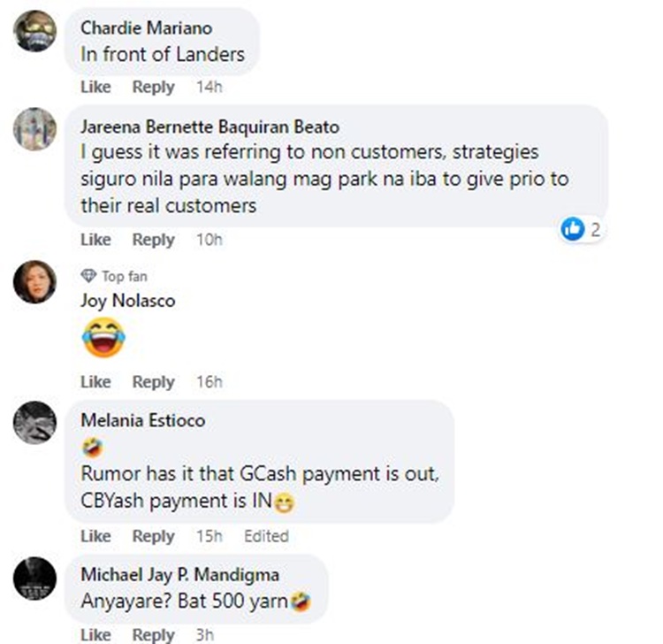
Task: View edit history via Edited label
Action: (266, 536)
